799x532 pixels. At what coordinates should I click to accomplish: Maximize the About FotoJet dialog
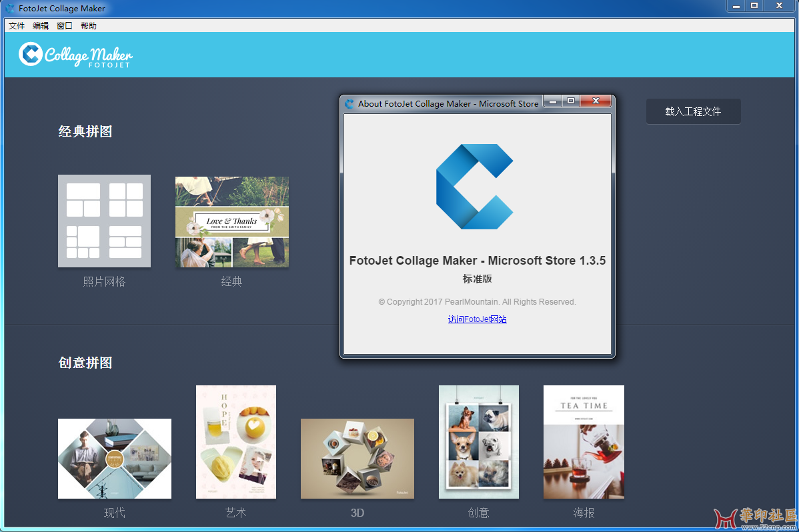[571, 101]
